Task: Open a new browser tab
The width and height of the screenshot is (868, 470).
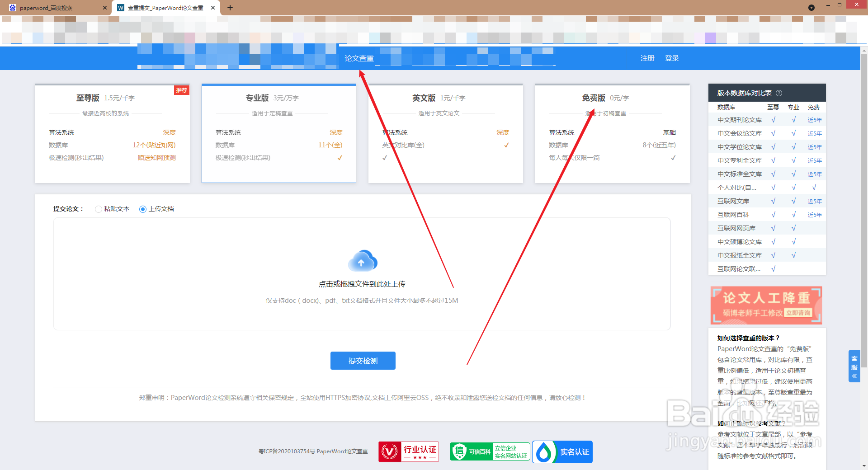Action: 230,8
